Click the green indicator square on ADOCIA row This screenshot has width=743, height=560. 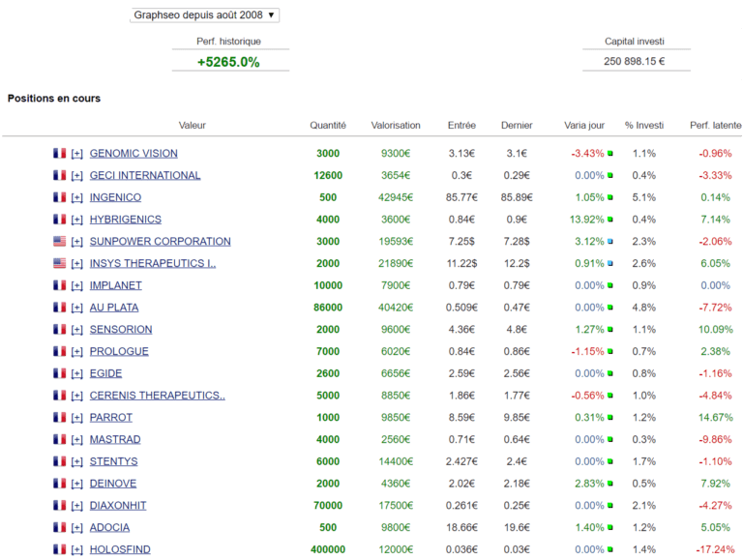tap(610, 528)
